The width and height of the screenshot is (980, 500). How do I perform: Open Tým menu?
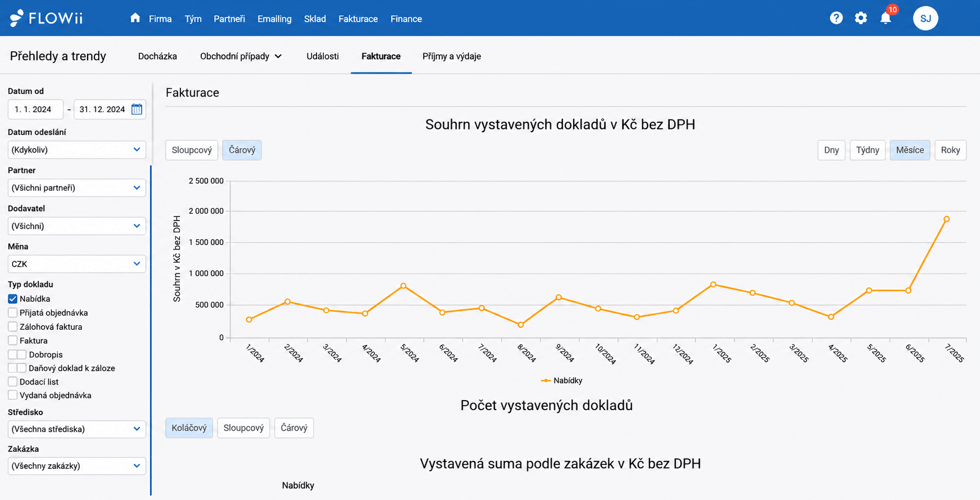click(193, 19)
